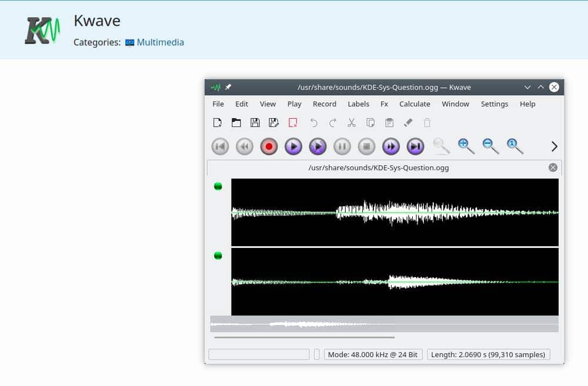Click the Paste clipboard icon
Screen dimensions: 588x386
pyautogui.click(x=389, y=123)
